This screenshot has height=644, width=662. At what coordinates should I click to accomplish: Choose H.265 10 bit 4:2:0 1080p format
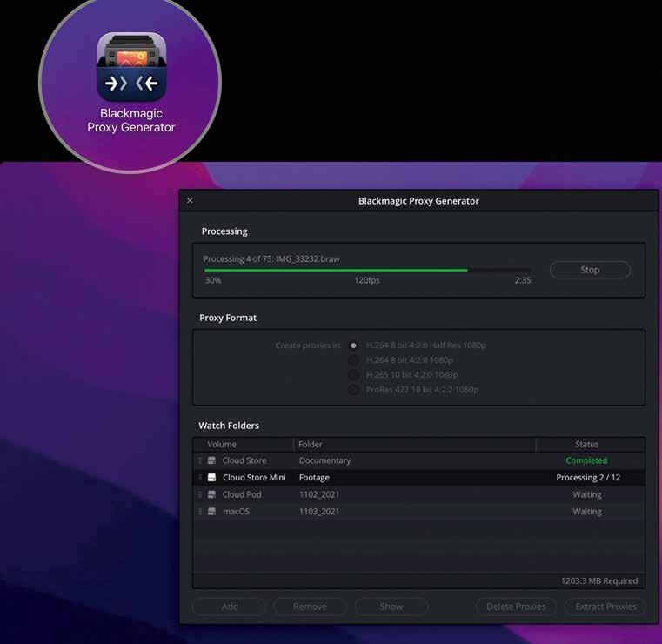point(353,375)
